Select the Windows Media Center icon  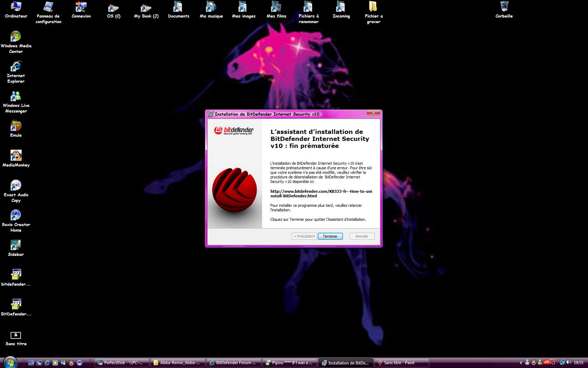16,42
